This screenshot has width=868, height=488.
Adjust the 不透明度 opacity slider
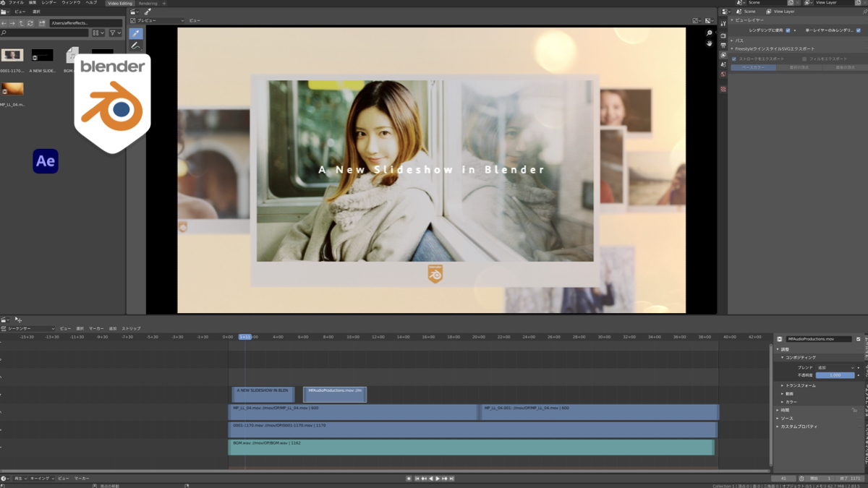835,375
